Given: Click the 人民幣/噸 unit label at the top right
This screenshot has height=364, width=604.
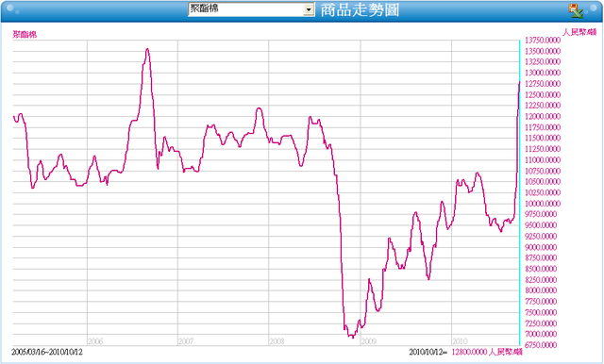Looking at the screenshot, I should click(x=579, y=32).
